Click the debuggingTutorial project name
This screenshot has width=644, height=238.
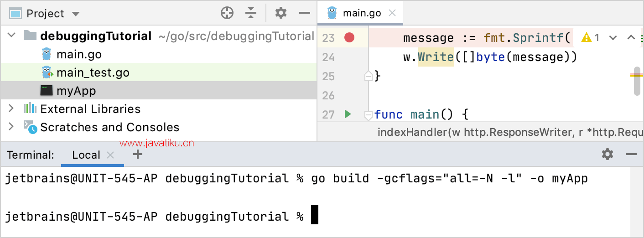coord(96,36)
